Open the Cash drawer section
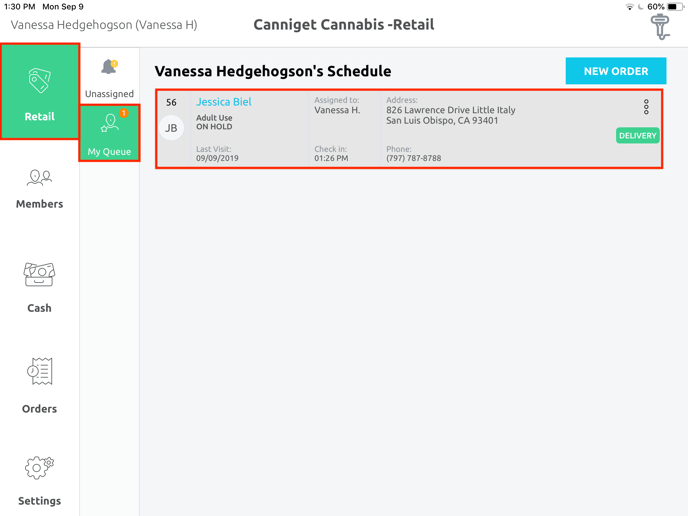Screen dimensions: 688x516 tap(39, 288)
